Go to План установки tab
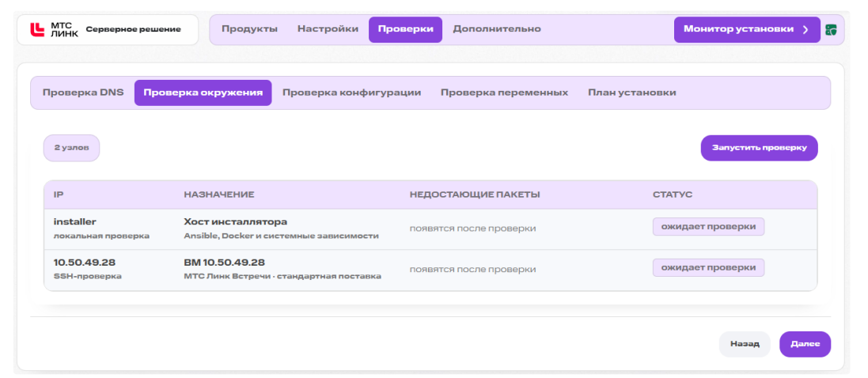 point(631,93)
